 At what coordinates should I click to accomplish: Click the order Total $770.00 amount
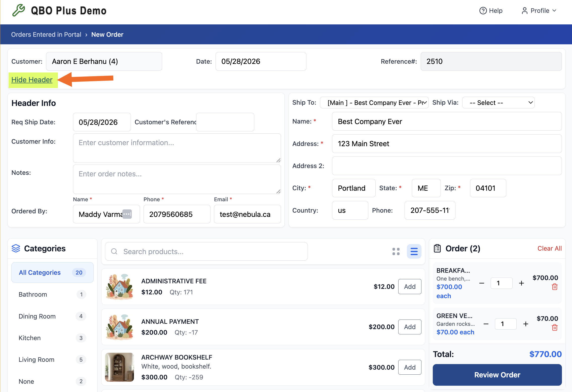click(545, 354)
